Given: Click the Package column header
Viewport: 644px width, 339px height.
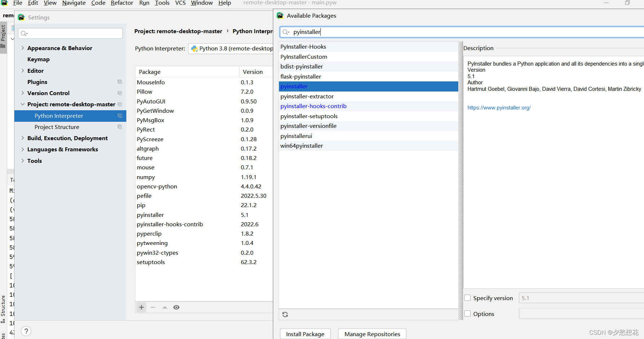Looking at the screenshot, I should 187,72.
